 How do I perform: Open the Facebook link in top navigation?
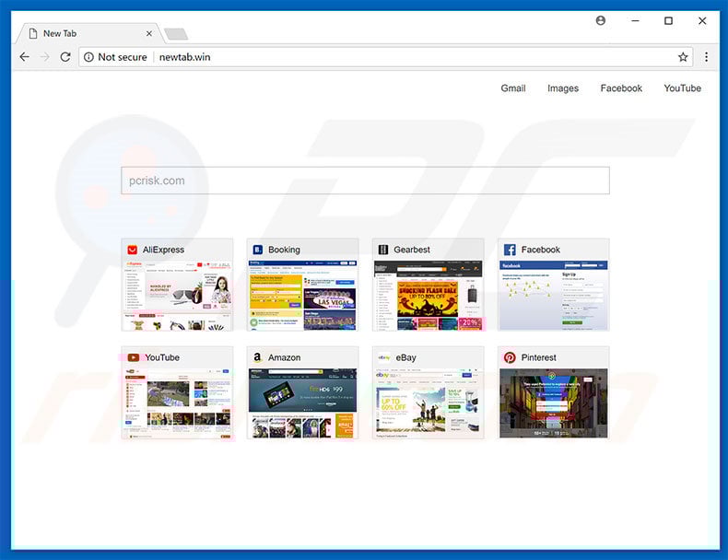point(621,88)
